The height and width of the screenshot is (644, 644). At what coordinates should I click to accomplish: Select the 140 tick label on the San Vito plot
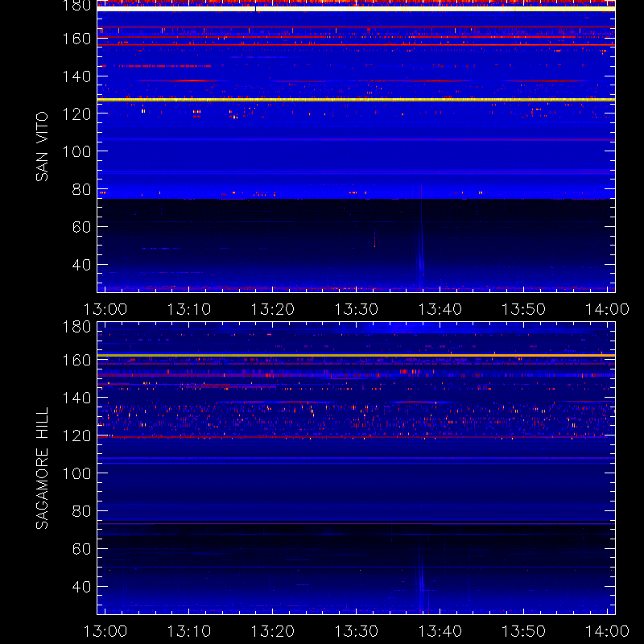pos(76,76)
